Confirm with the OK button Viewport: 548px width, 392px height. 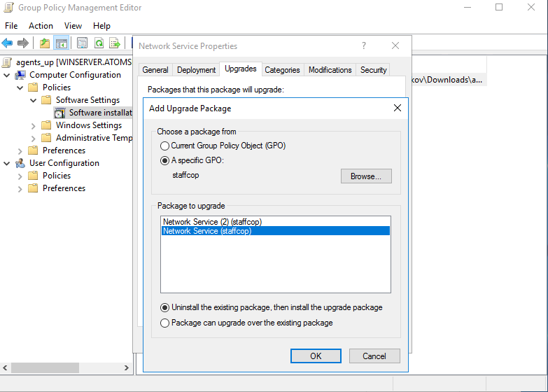tap(316, 356)
